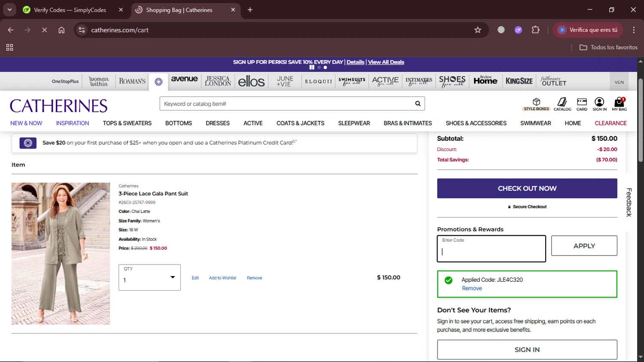Open browser extensions puzzle icon
The height and width of the screenshot is (362, 644).
pos(535,30)
